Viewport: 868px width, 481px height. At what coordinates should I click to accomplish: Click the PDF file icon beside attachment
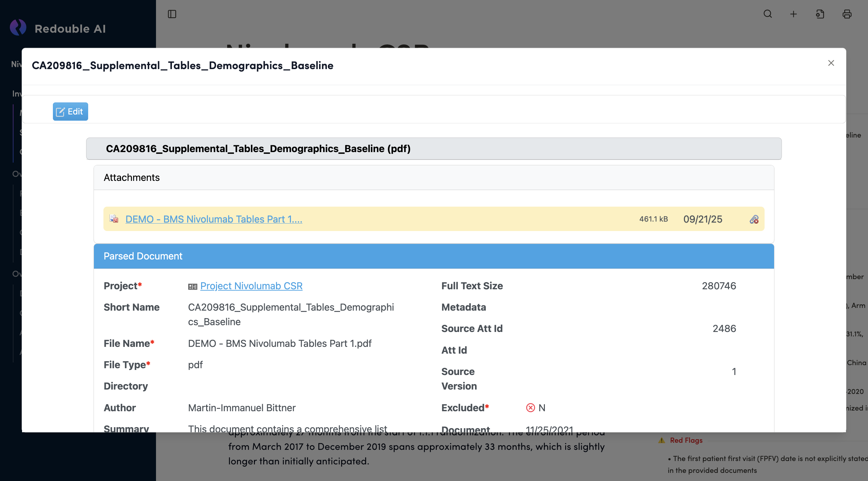tap(114, 219)
